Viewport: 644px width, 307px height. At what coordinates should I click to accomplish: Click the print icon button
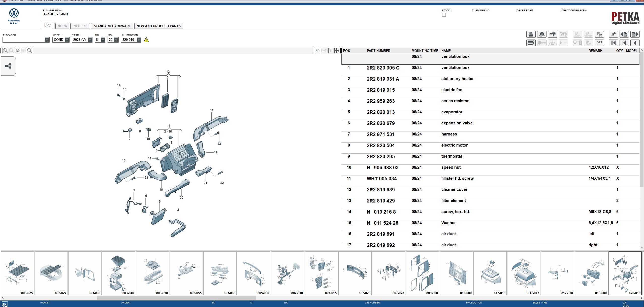[x=531, y=34]
